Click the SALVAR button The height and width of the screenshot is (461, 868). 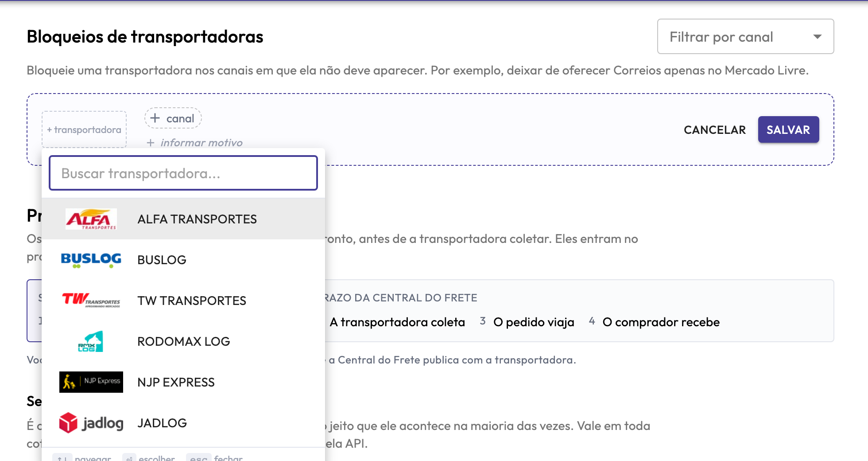(788, 129)
